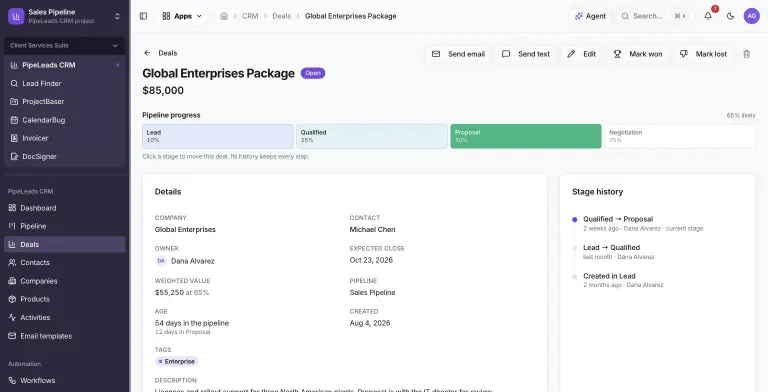Viewport: 768px width, 392px height.
Task: Open the AG user avatar menu
Action: pos(751,16)
